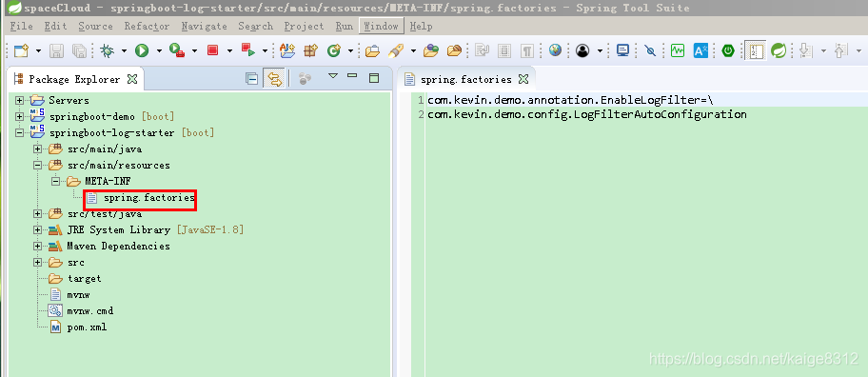Select the Package Explorer view tab
Image resolution: width=868 pixels, height=377 pixels.
pyautogui.click(x=74, y=79)
